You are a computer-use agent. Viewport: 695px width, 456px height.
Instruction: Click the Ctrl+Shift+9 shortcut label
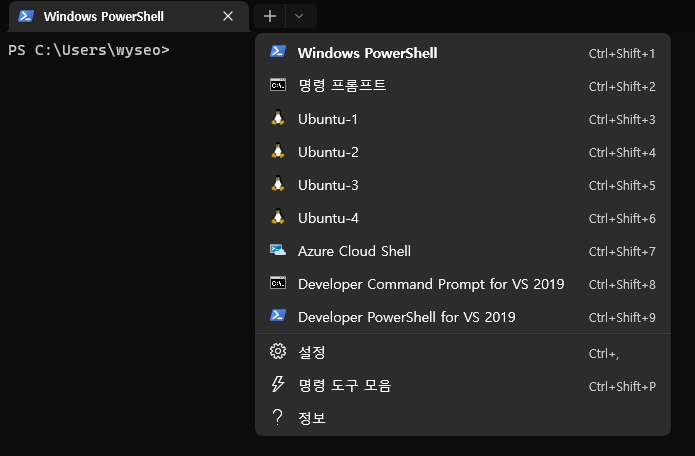pyautogui.click(x=622, y=318)
